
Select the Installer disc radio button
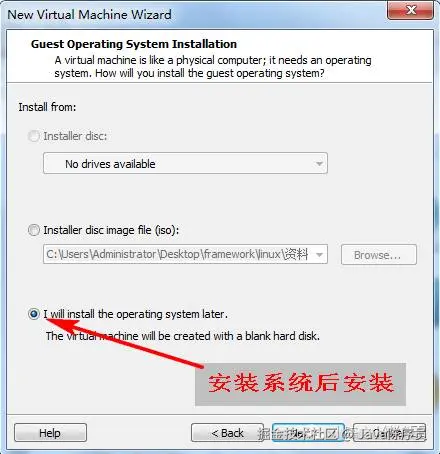pyautogui.click(x=34, y=136)
